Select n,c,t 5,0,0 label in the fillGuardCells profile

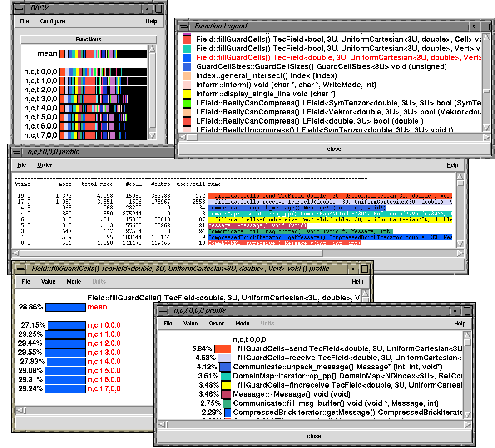coord(104,371)
